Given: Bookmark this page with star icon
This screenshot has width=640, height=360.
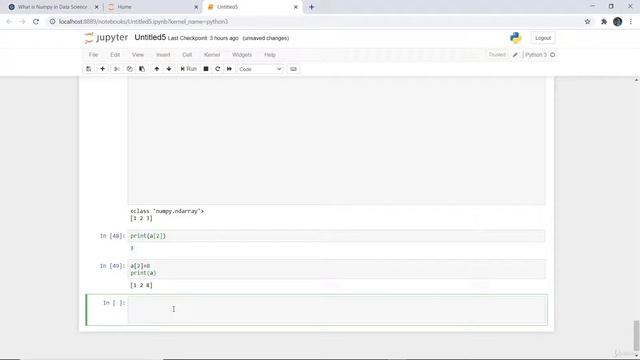Looking at the screenshot, I should 587,22.
